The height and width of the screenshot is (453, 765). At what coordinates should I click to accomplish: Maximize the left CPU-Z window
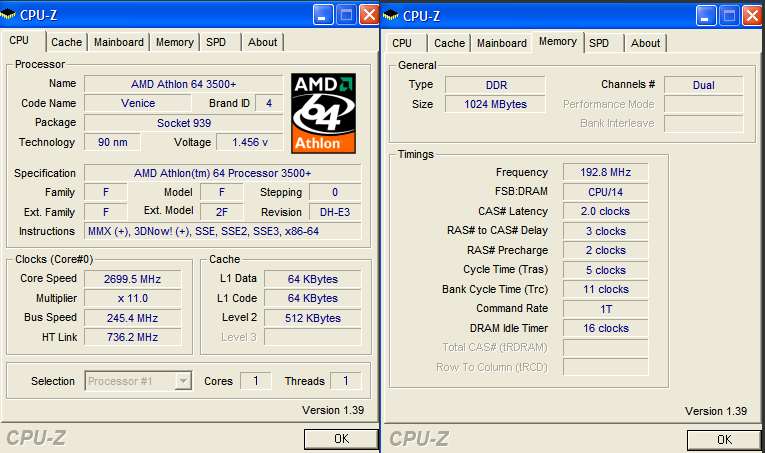[x=346, y=15]
